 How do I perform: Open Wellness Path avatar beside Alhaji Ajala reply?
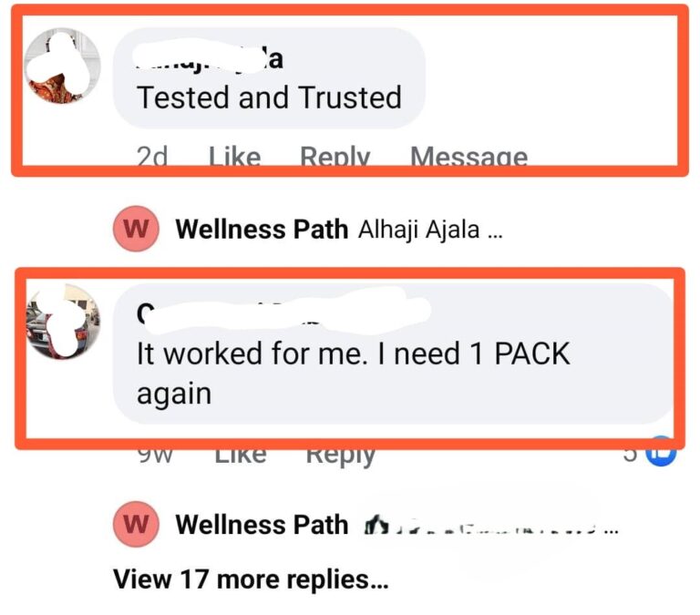[136, 229]
